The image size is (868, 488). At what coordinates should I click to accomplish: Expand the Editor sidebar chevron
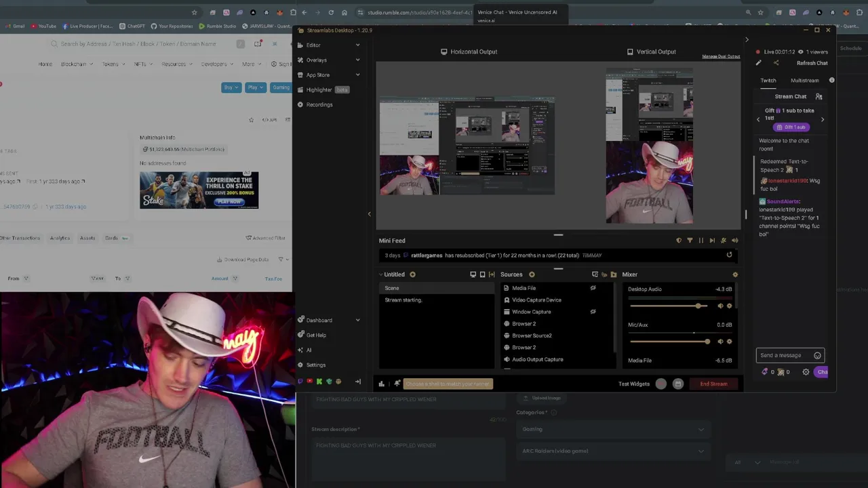point(357,45)
